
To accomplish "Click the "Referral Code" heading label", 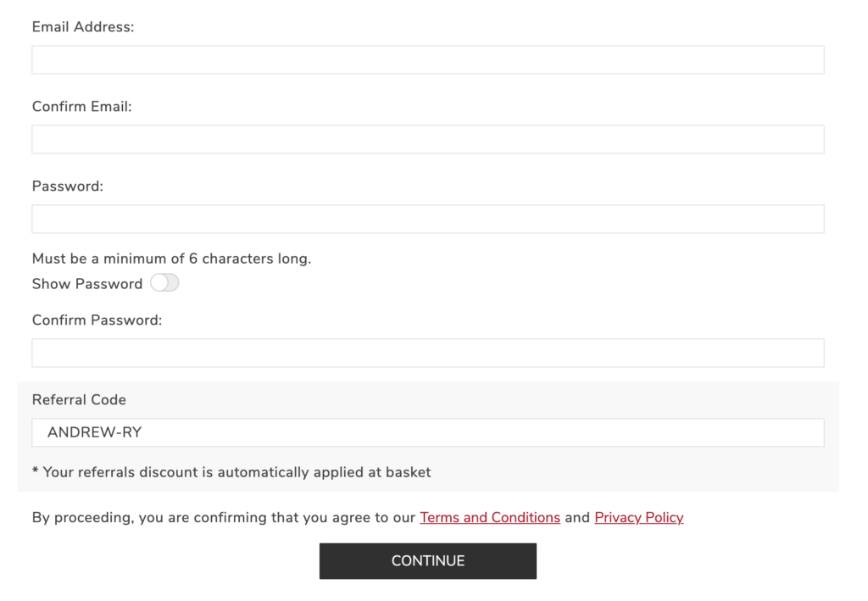I will [79, 400].
